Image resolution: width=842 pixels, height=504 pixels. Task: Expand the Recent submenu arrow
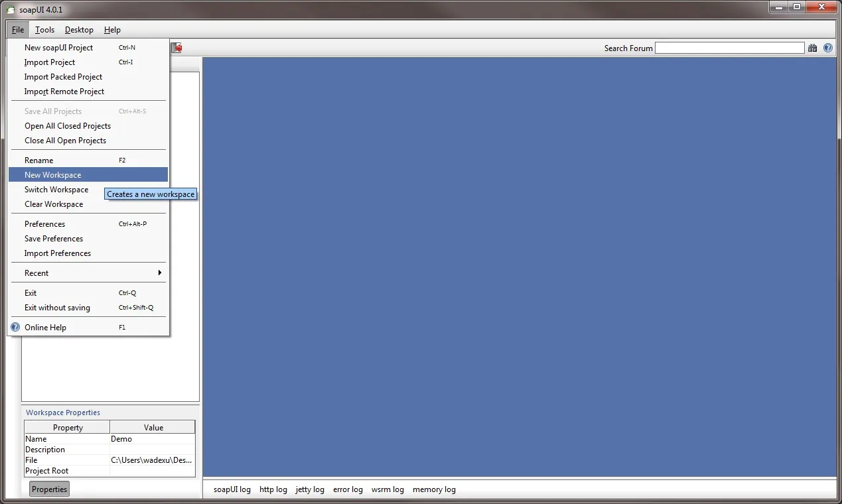pos(160,273)
